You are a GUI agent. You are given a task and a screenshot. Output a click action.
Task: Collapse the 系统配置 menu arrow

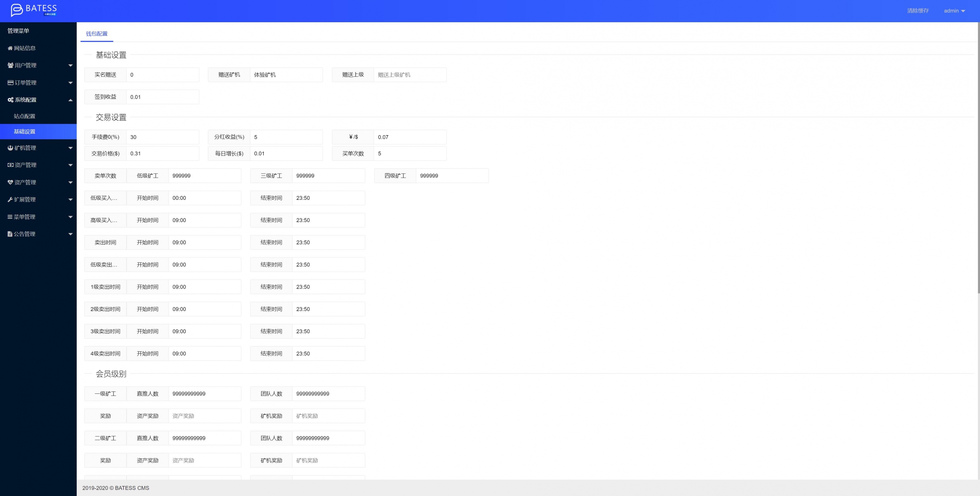[x=70, y=100]
